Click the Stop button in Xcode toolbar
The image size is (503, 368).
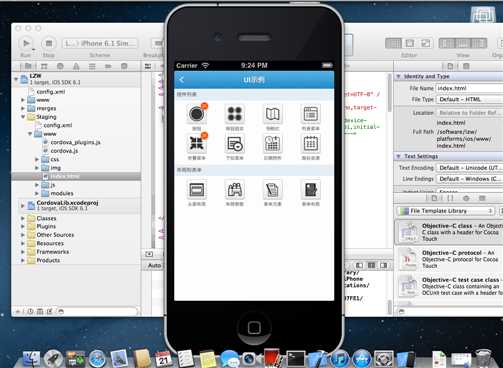(x=49, y=43)
